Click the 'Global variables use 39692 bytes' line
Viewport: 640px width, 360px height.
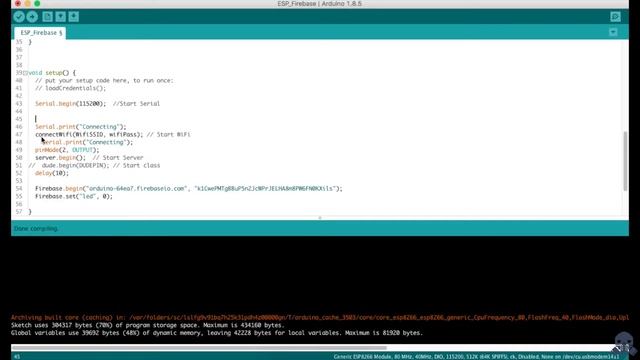[x=217, y=333]
